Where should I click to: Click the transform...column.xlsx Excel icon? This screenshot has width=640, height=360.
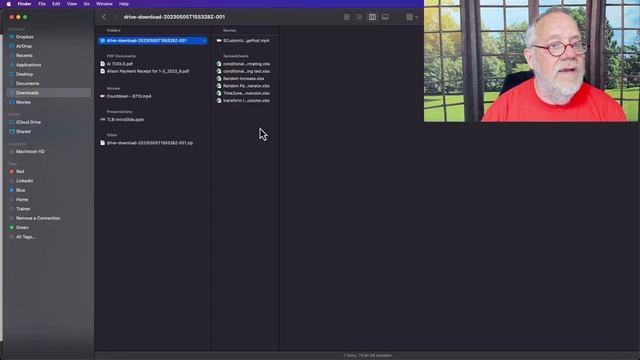[x=219, y=101]
